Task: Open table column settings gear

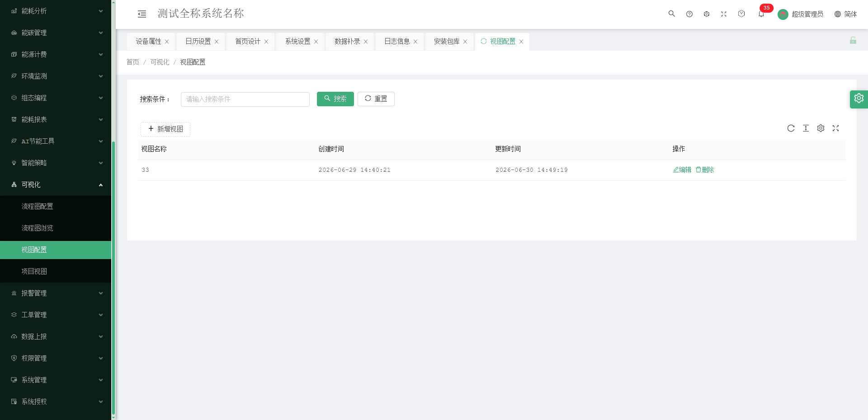Action: point(821,128)
